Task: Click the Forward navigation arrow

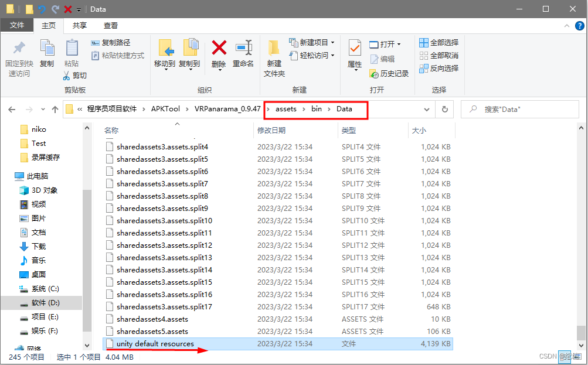Action: [29, 110]
